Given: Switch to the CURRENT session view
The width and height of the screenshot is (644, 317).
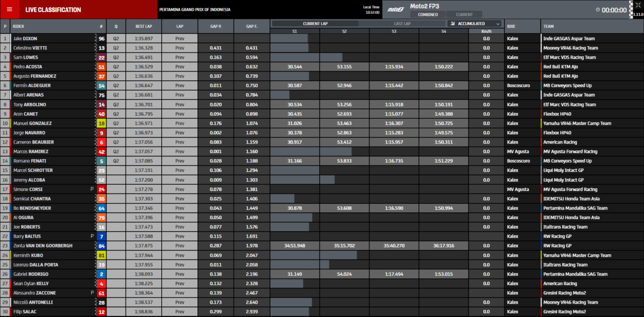Looking at the screenshot, I should (x=464, y=14).
